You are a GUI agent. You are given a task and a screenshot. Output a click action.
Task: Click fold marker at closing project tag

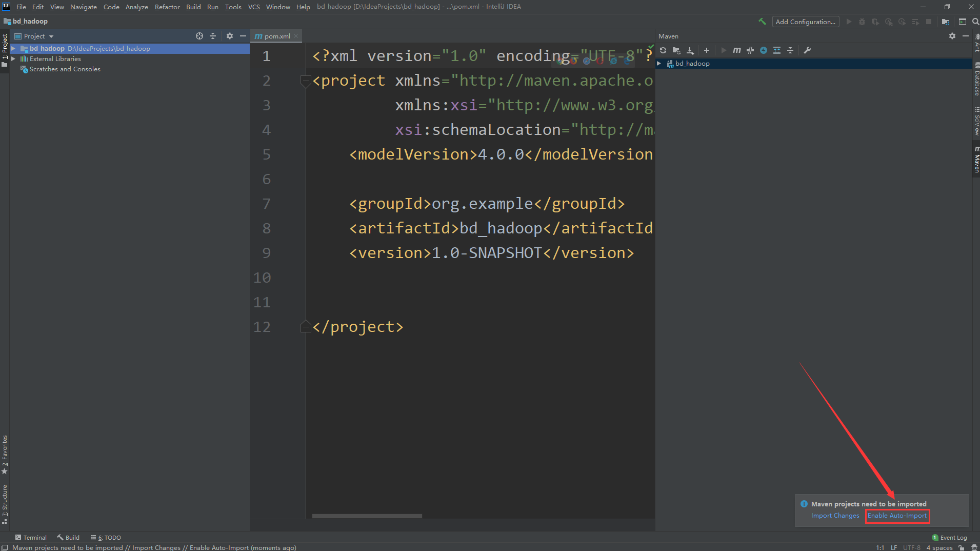(x=306, y=327)
